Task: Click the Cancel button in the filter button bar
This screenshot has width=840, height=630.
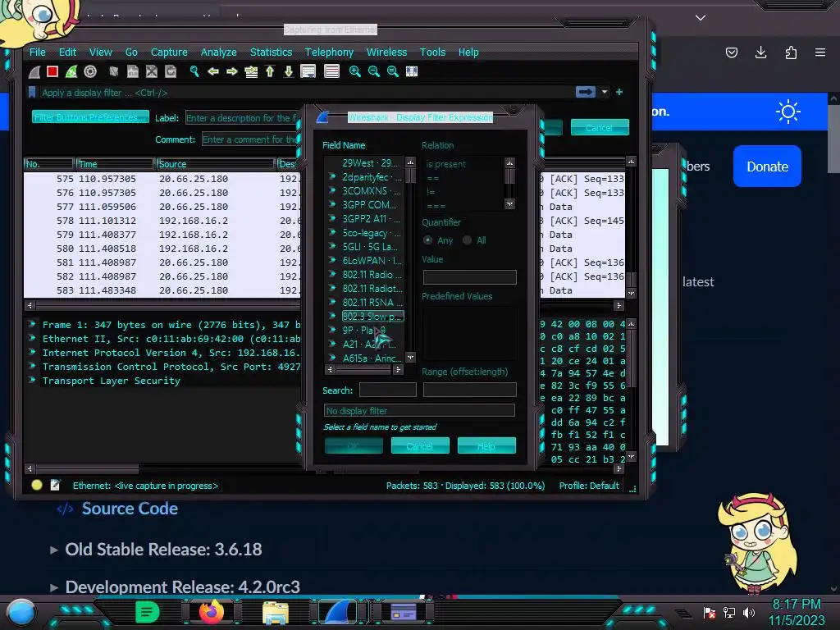Action: 600,127
